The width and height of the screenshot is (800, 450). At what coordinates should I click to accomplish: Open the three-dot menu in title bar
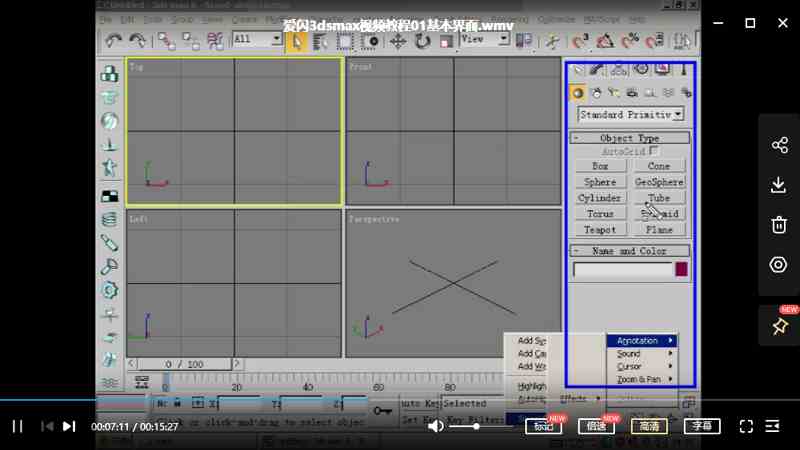coord(684,22)
